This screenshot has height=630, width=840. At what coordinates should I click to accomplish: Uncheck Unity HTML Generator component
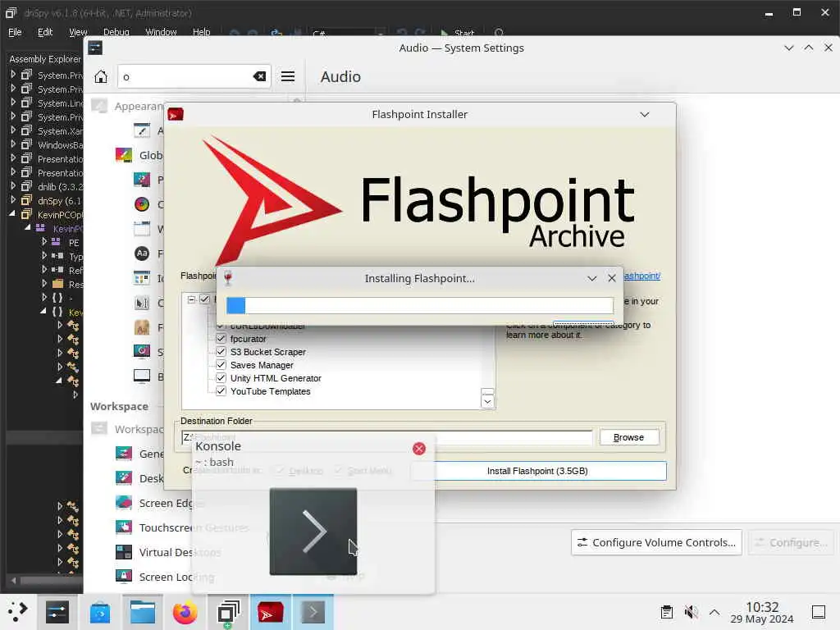[221, 377]
